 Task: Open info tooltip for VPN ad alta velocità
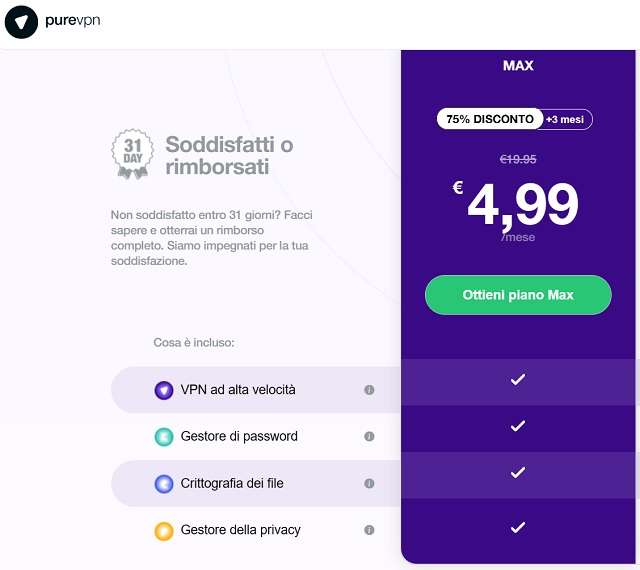(x=369, y=390)
